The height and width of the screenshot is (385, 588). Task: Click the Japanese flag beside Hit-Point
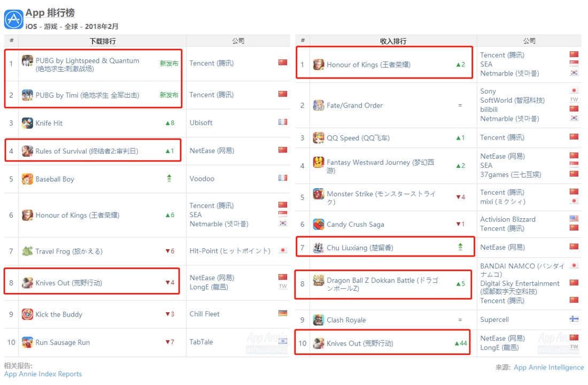coord(283,250)
